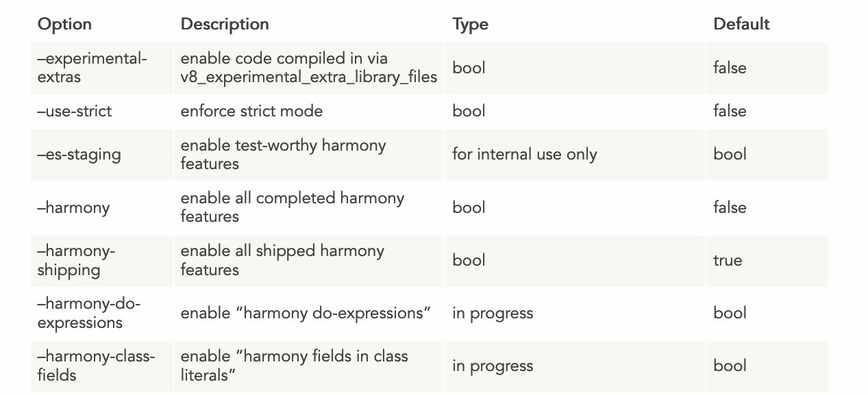Select the --es-staging option cell
The image size is (868, 395).
(79, 155)
